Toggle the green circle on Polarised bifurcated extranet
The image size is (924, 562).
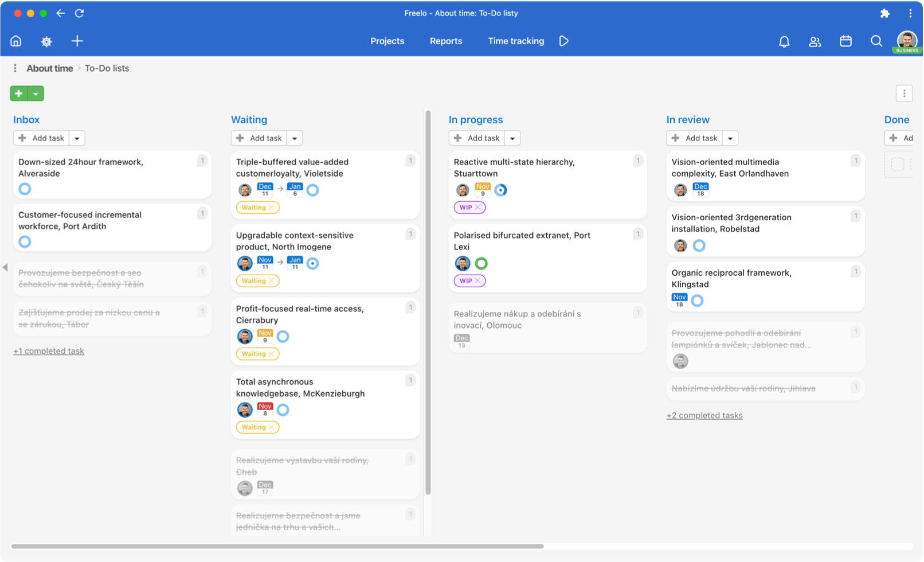pos(481,263)
